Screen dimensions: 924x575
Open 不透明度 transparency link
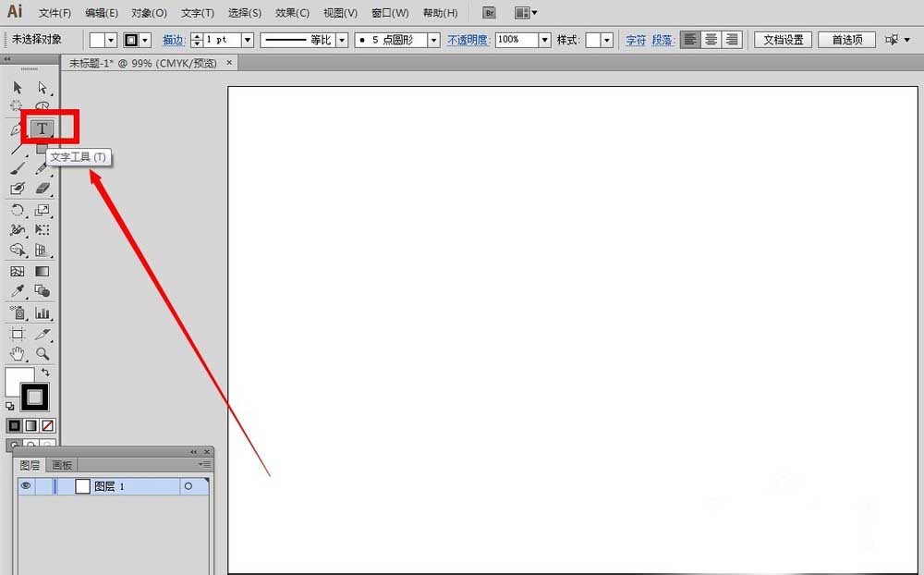468,40
